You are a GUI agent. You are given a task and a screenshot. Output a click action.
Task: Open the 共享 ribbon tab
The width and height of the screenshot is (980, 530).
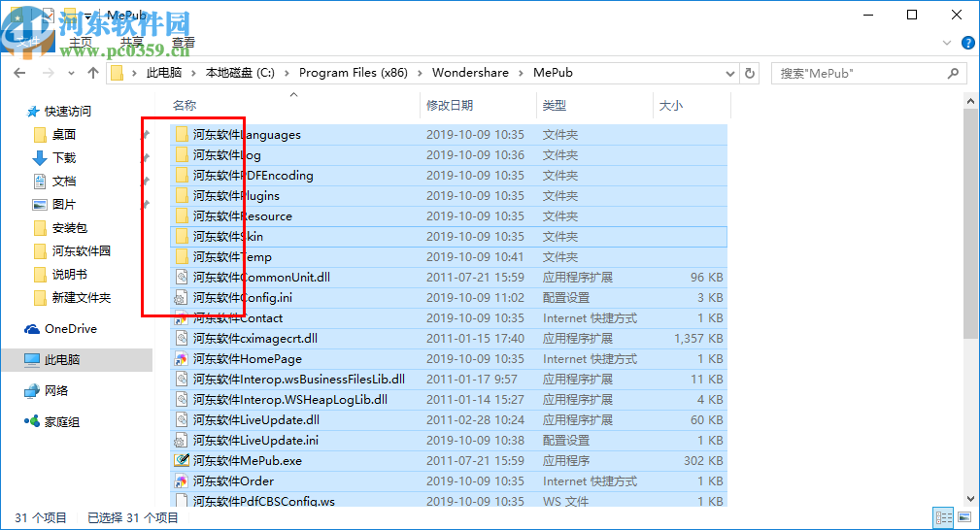click(132, 43)
